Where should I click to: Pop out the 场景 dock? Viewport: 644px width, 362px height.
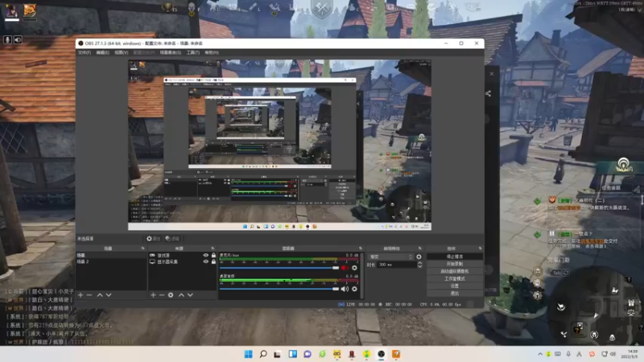143,249
